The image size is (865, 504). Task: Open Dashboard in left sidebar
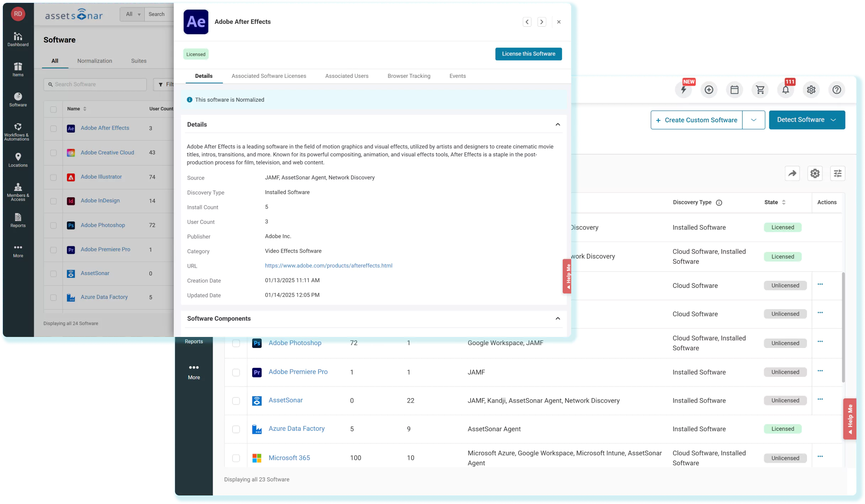click(x=18, y=39)
